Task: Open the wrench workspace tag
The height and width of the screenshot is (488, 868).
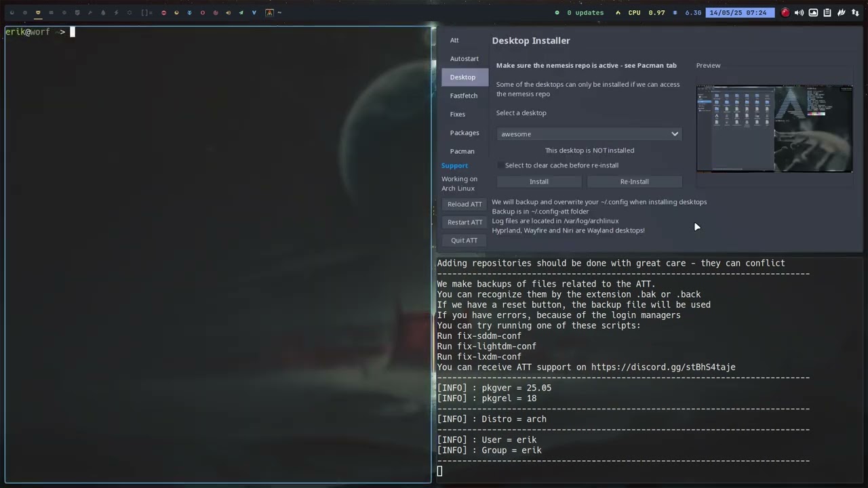Action: (x=90, y=12)
